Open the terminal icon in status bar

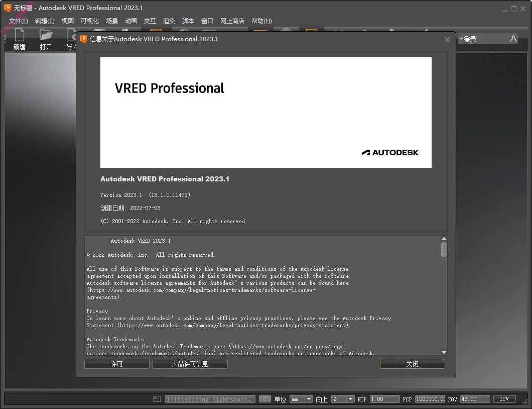[x=157, y=399]
